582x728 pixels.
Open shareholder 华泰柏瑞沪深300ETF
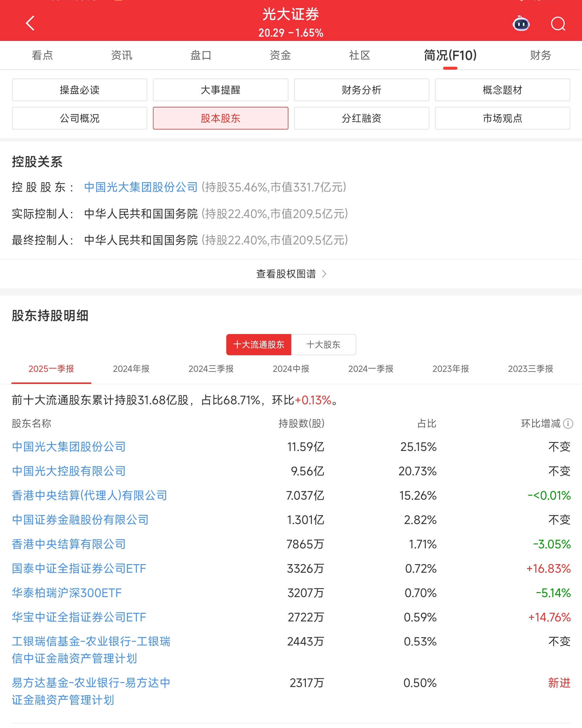67,592
